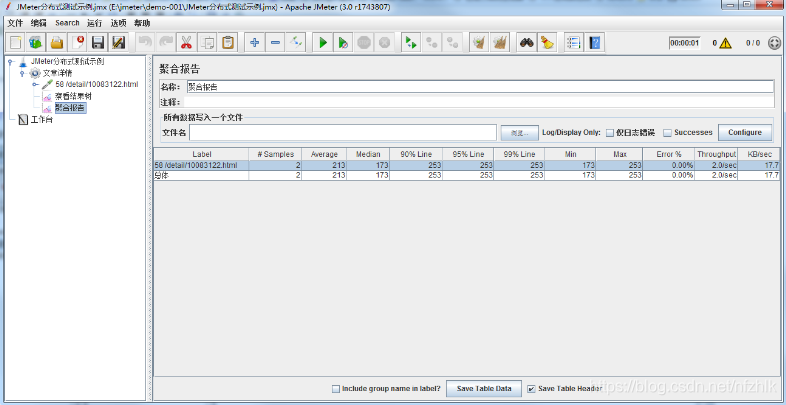Click the Copy icon

207,43
